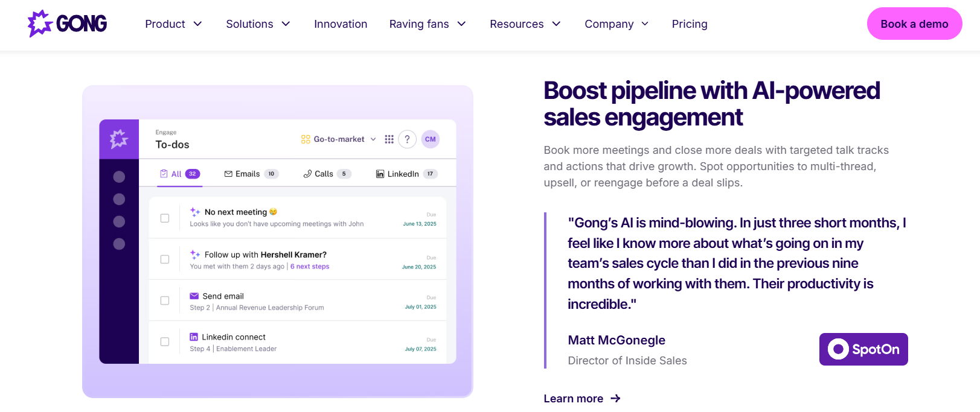The width and height of the screenshot is (980, 412).
Task: Click the July 07, 2025 due date
Action: [x=420, y=349]
